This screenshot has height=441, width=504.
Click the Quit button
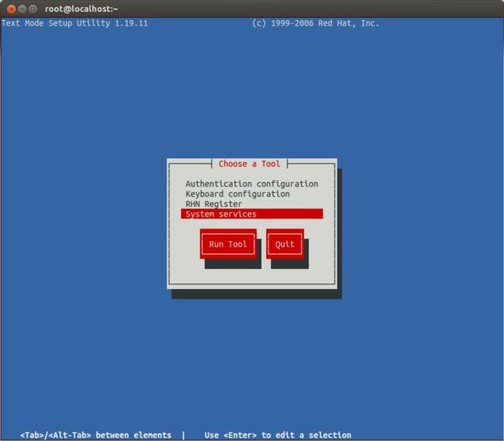pyautogui.click(x=285, y=244)
